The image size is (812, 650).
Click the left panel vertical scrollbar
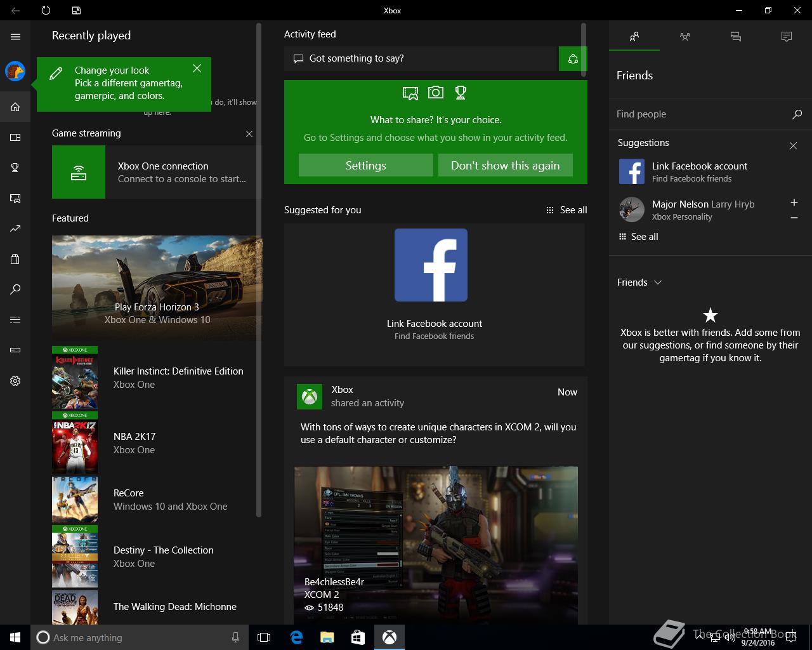pyautogui.click(x=259, y=270)
